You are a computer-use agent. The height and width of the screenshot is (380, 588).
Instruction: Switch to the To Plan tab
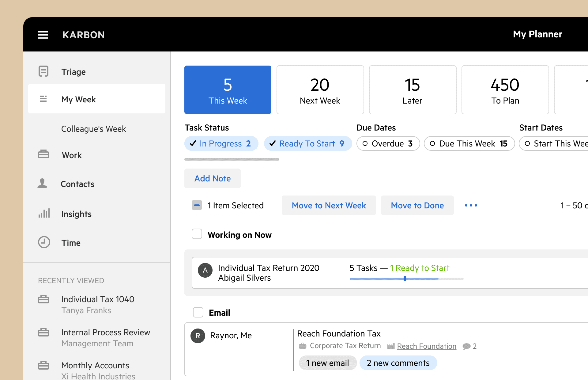pyautogui.click(x=505, y=90)
